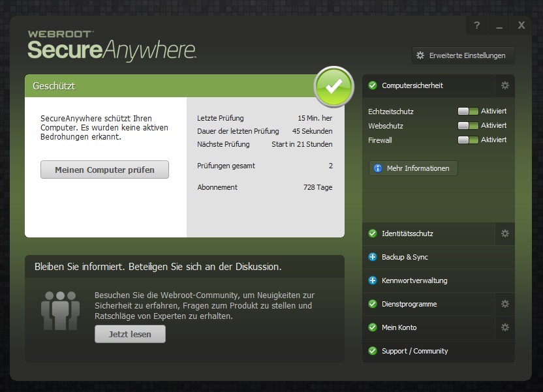Viewport: 543px width, 392px height.
Task: Click the blue plus icon for Backup & Sync
Action: (373, 257)
